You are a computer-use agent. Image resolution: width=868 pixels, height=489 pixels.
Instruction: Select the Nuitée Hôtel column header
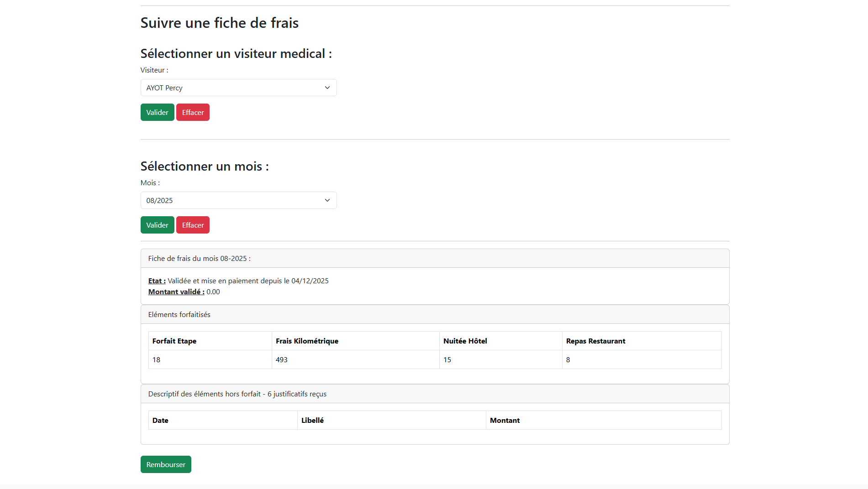tap(465, 341)
